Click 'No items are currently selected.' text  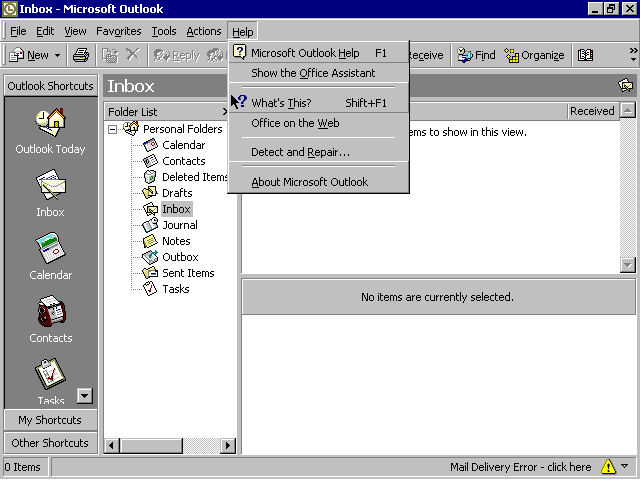click(437, 297)
